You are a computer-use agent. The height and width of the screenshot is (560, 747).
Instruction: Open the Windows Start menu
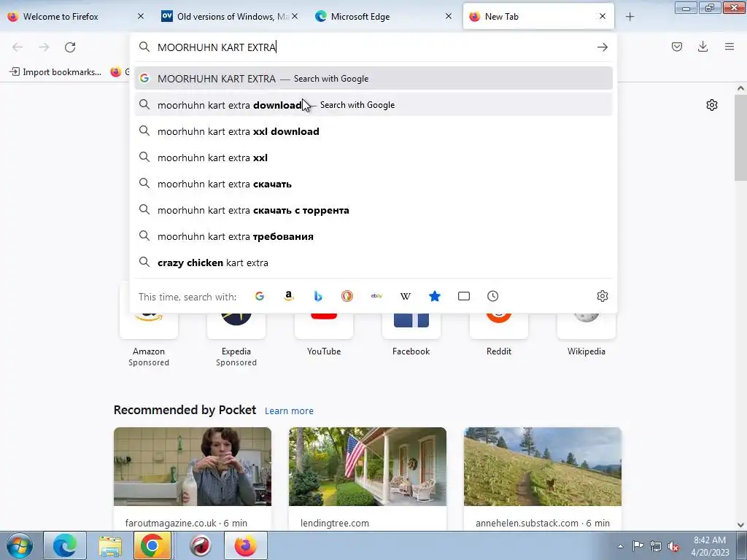pos(20,545)
